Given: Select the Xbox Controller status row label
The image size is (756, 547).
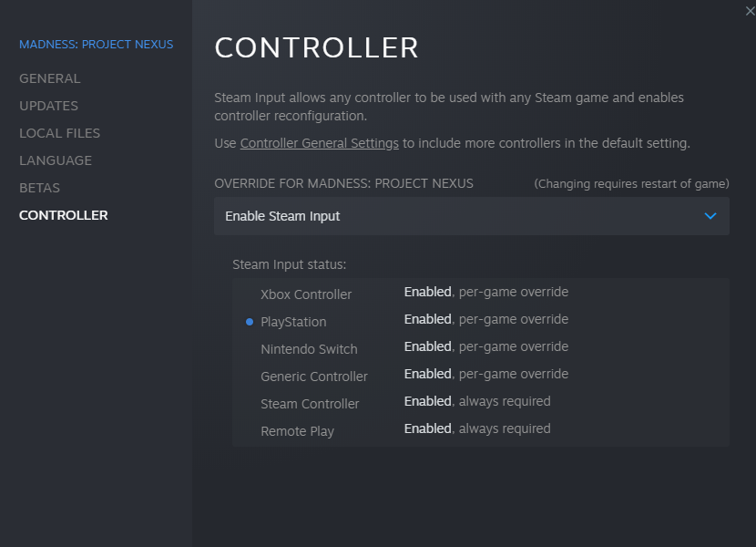Looking at the screenshot, I should 306,294.
